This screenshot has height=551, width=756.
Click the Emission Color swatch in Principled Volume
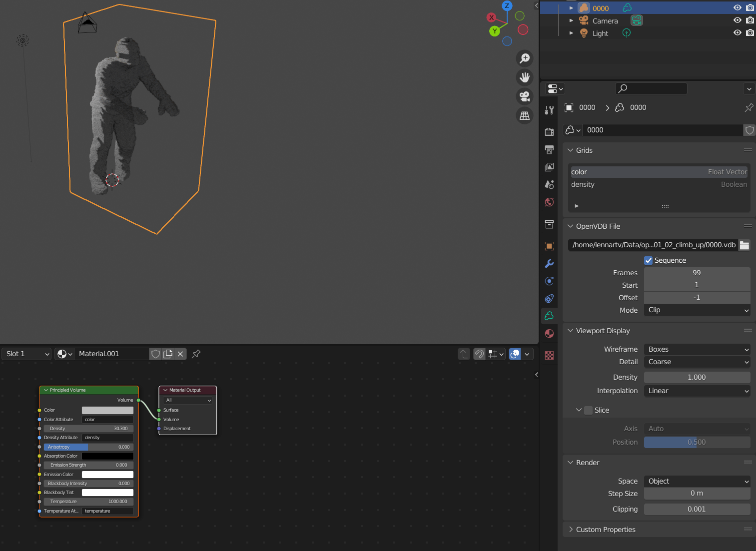(x=107, y=474)
